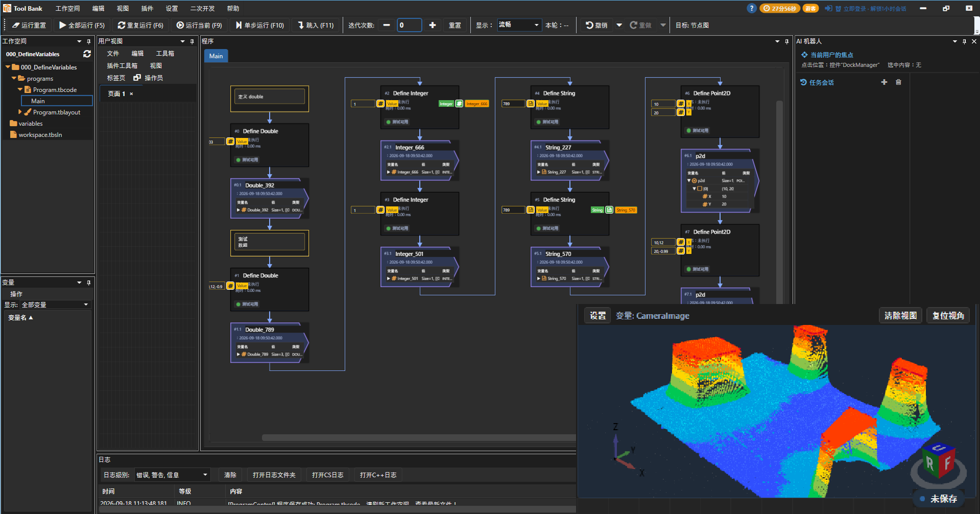Close the AI 机器人 panel

pos(973,41)
